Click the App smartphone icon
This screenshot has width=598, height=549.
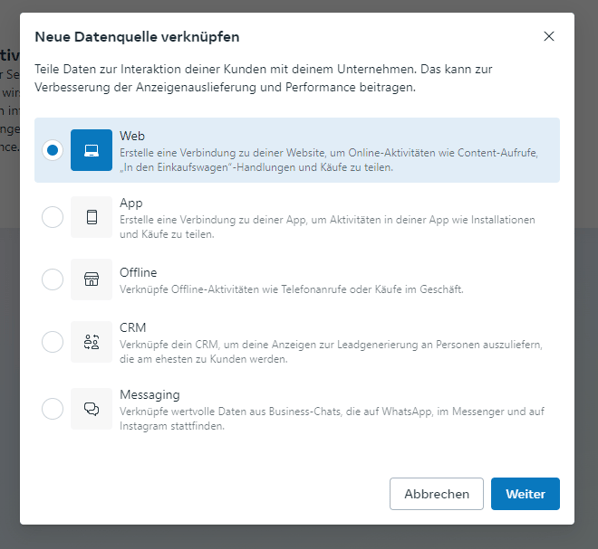[92, 217]
